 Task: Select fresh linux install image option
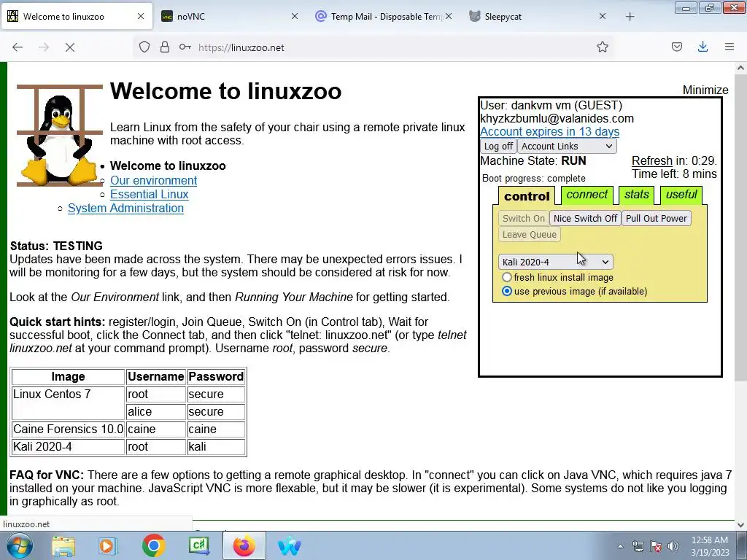507,277
